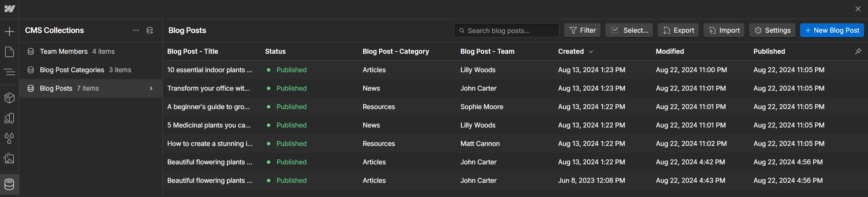Sort by Blog Post - Title header
Image resolution: width=868 pixels, height=197 pixels.
tap(193, 51)
